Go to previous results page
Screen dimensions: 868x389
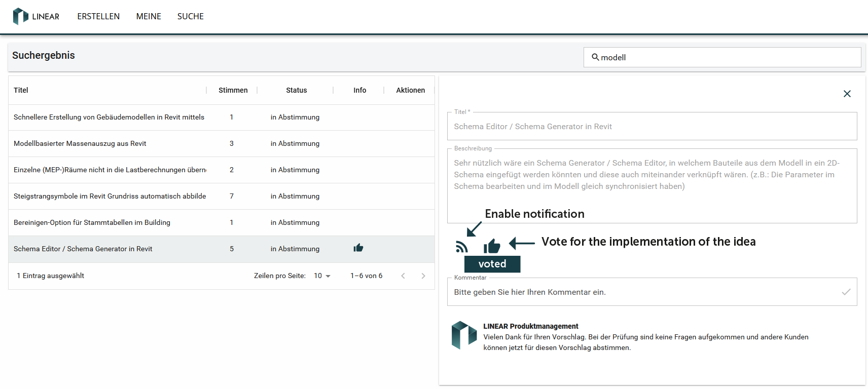click(403, 276)
